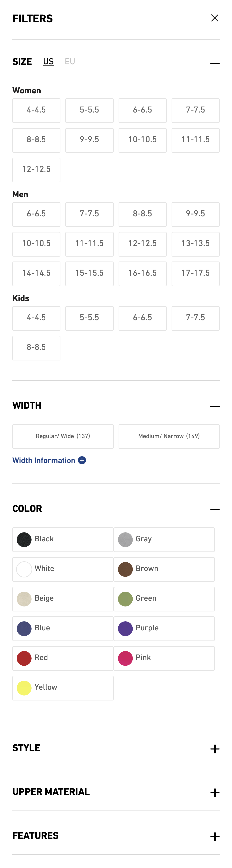
Task: Filter products by Yellow color
Action: [63, 688]
